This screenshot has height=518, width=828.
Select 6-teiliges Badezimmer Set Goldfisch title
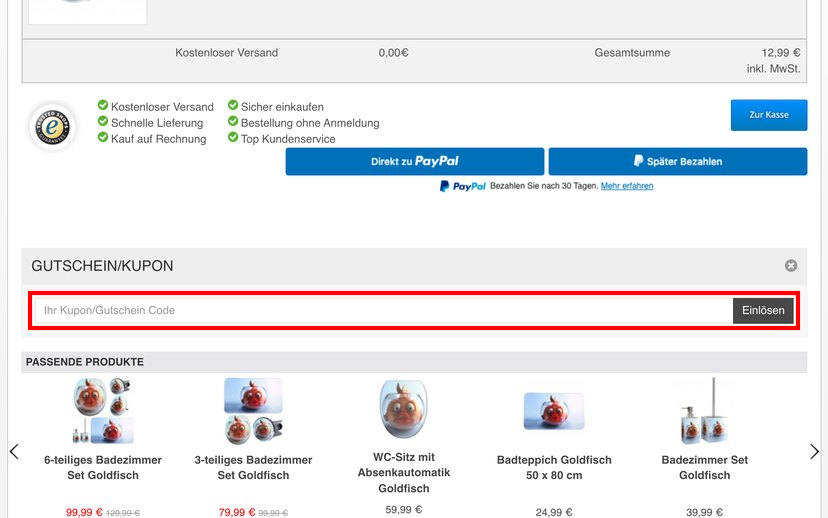tap(103, 467)
